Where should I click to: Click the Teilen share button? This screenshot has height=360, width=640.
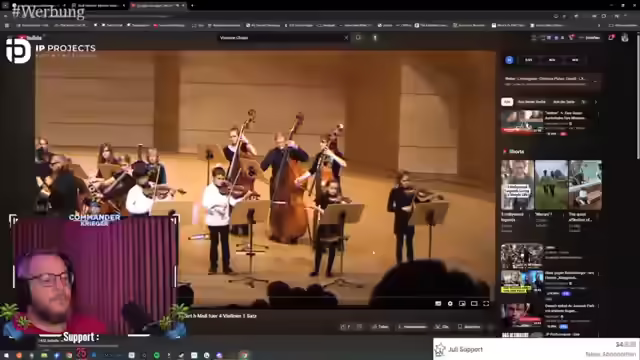click(x=380, y=327)
